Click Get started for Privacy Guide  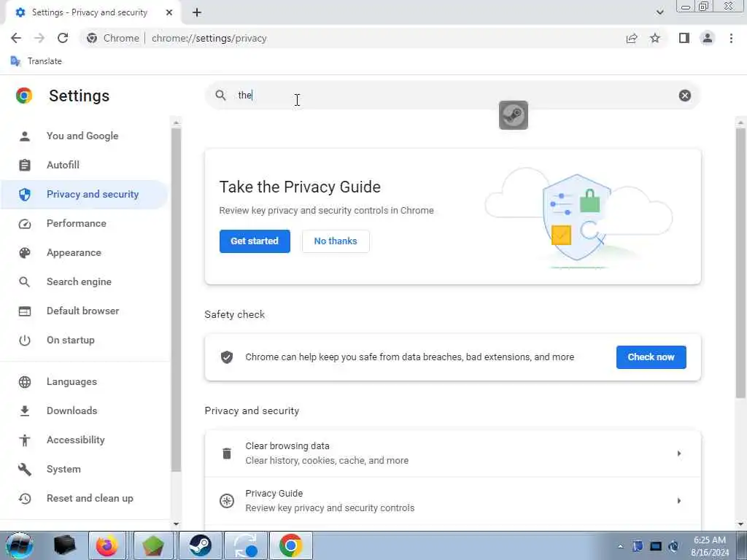255,241
